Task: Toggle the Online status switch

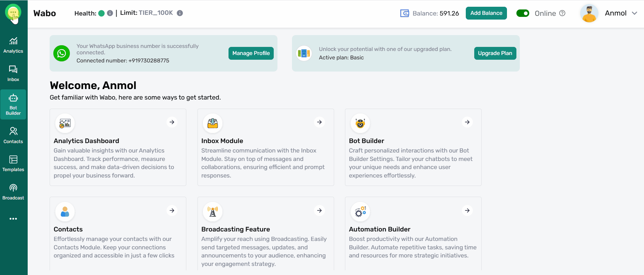Action: point(523,13)
